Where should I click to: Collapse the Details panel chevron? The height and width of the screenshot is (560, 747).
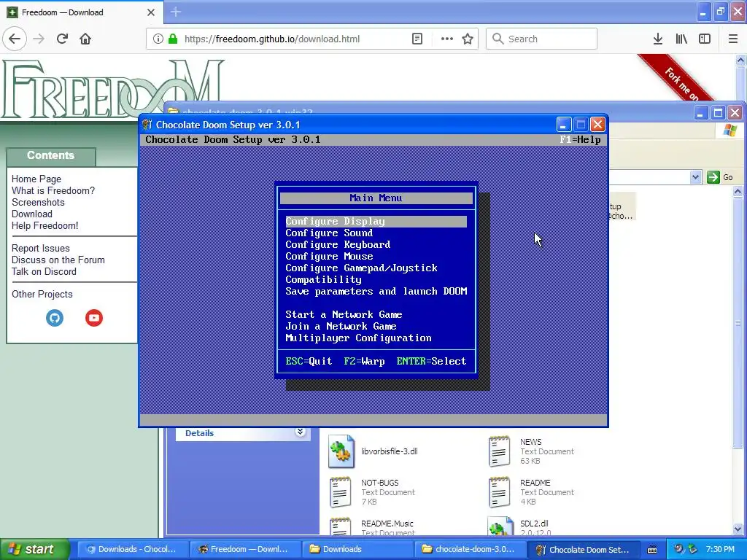[300, 432]
